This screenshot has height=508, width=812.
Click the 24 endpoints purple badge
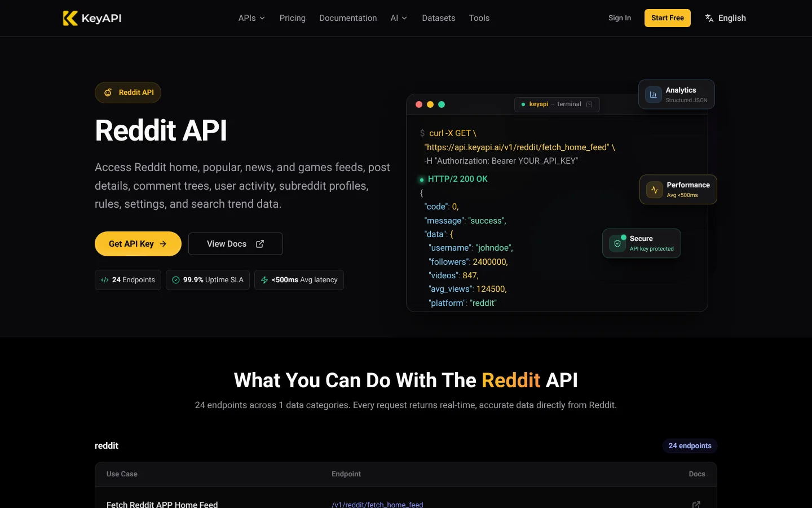coord(690,446)
